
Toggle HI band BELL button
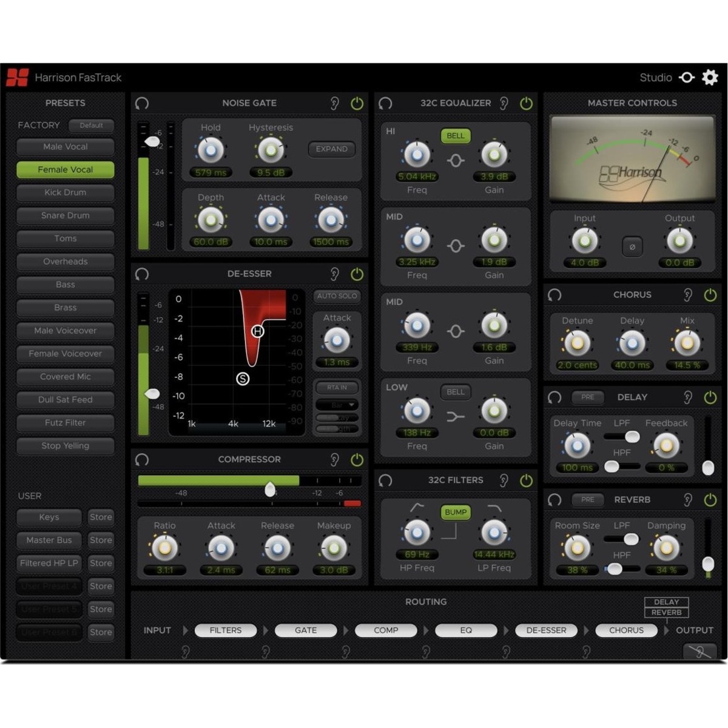456,136
